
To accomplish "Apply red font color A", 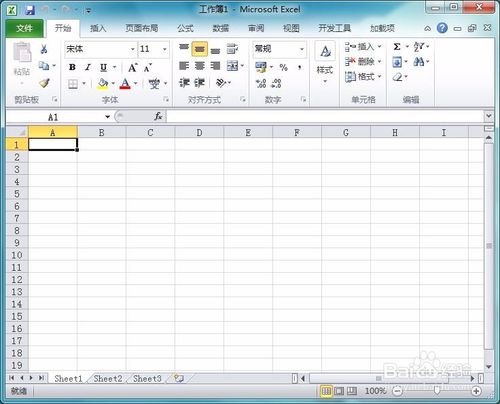I will 125,83.
